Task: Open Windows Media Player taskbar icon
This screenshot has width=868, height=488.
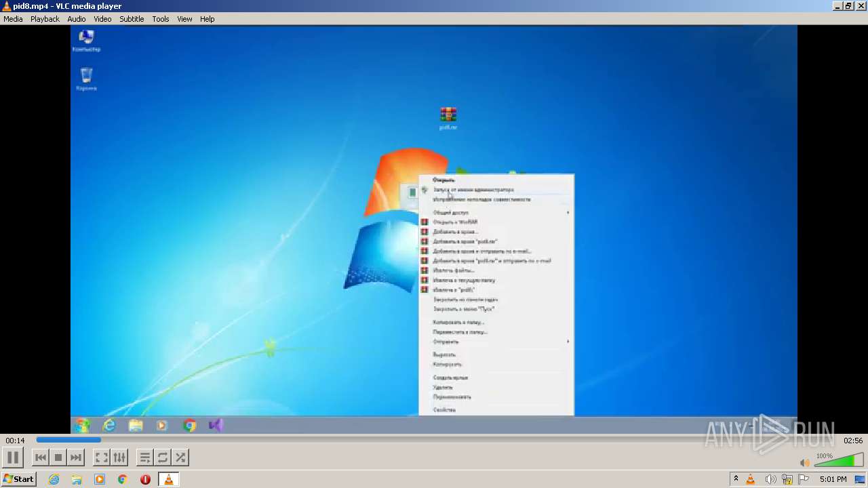Action: coord(100,479)
